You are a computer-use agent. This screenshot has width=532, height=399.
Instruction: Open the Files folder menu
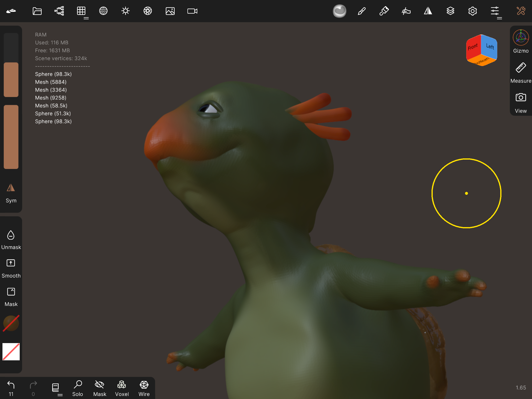[x=37, y=11]
